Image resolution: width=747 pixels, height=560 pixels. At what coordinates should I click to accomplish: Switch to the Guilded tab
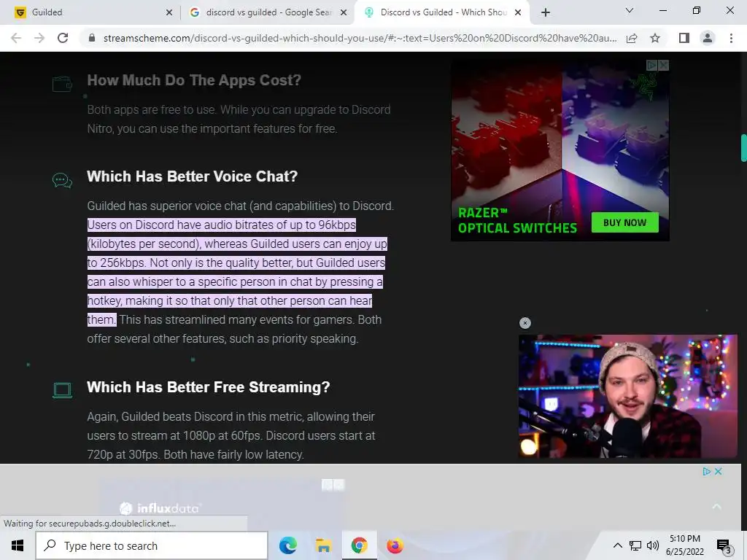coord(90,12)
